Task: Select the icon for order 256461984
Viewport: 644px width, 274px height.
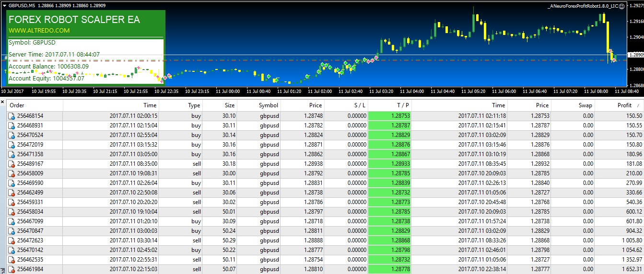Action: 12,269
